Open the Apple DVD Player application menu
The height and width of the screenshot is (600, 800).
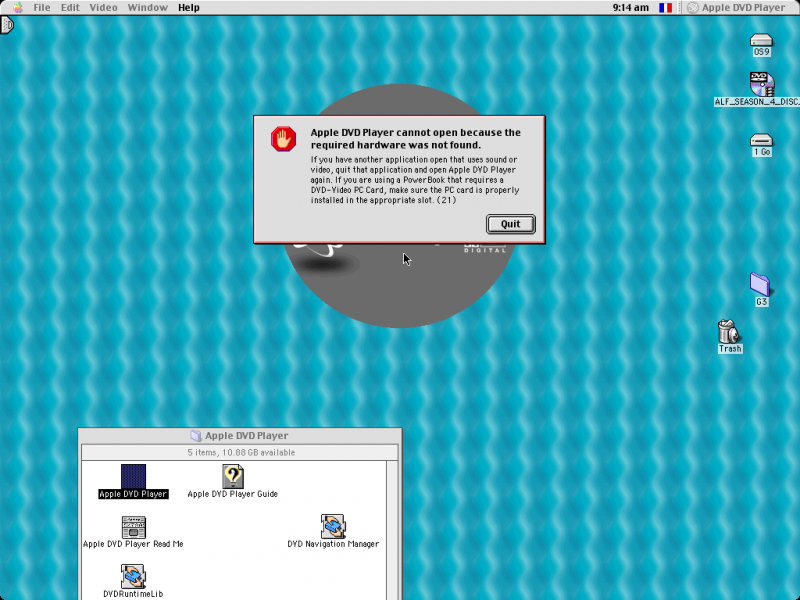pos(736,8)
